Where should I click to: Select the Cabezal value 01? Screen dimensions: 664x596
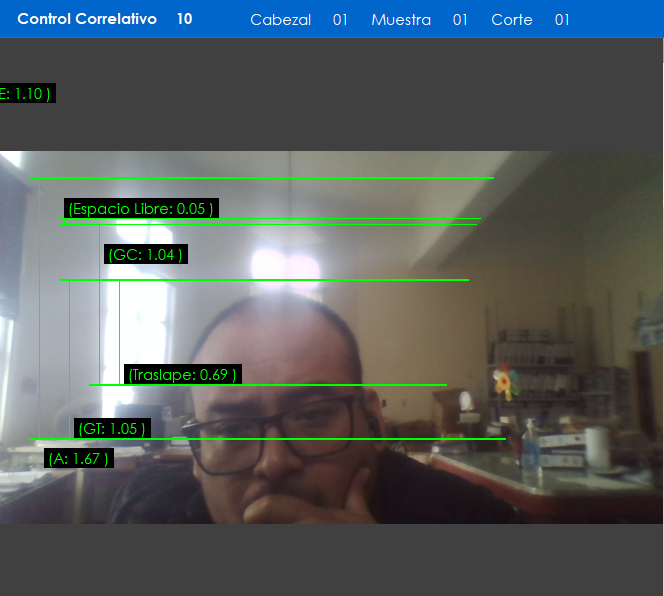(340, 20)
